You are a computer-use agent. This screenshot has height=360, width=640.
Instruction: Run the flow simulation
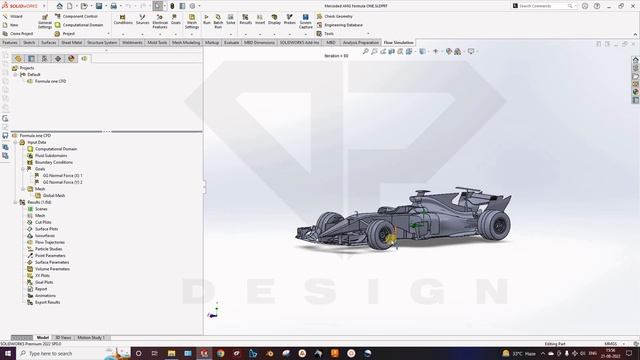click(x=207, y=19)
